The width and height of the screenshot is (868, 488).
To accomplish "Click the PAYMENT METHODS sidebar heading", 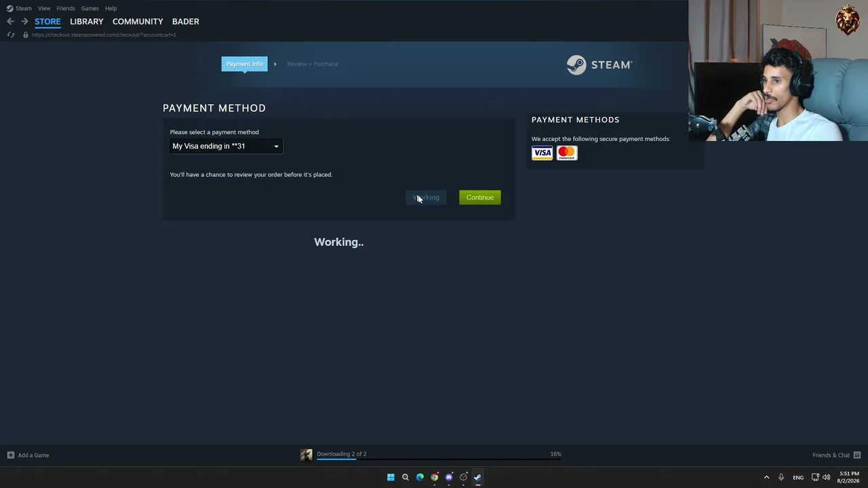I will click(x=576, y=120).
